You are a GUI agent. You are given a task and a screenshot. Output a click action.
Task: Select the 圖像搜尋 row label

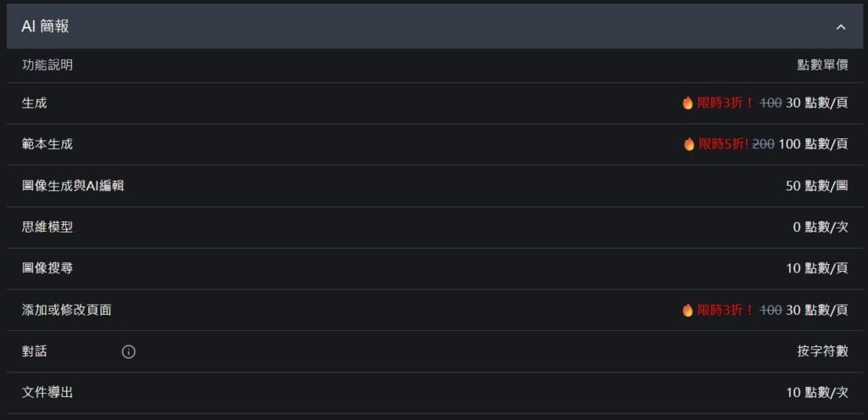click(x=47, y=268)
